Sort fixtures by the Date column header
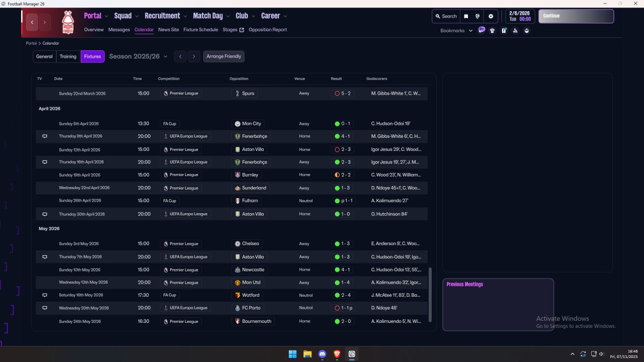The image size is (644, 362). [58, 79]
